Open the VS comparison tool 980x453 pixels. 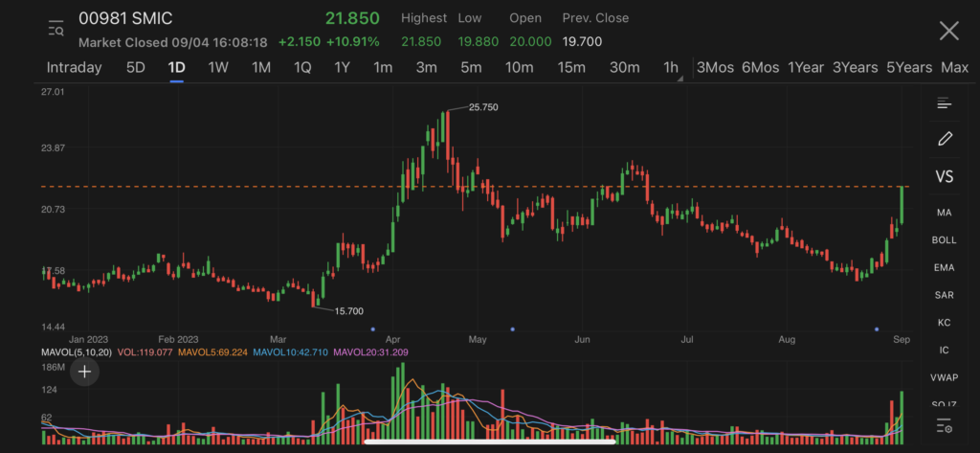(x=945, y=177)
